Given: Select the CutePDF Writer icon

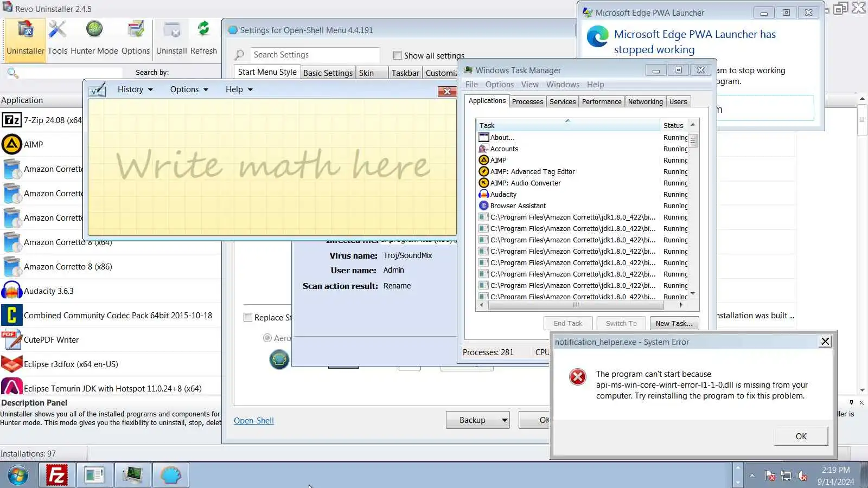Looking at the screenshot, I should [11, 339].
